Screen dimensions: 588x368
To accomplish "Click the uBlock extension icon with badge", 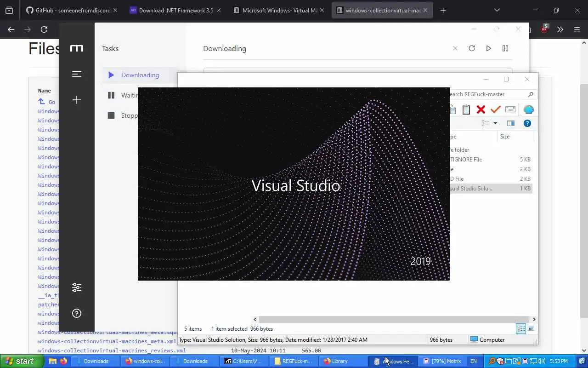I will (544, 29).
